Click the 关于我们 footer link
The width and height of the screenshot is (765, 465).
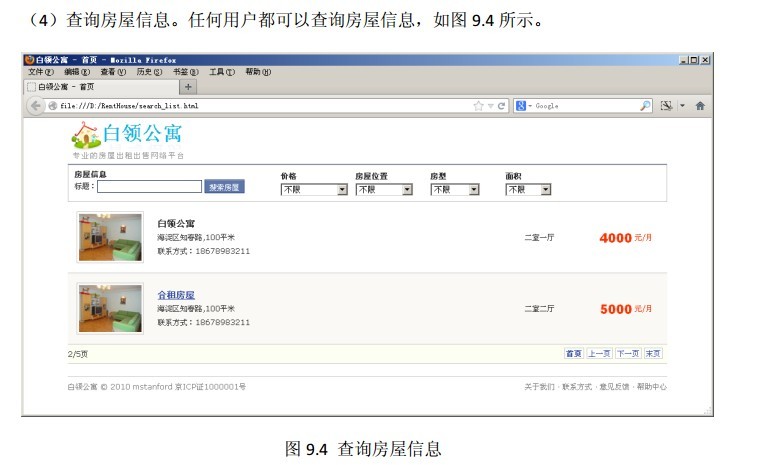(x=539, y=386)
